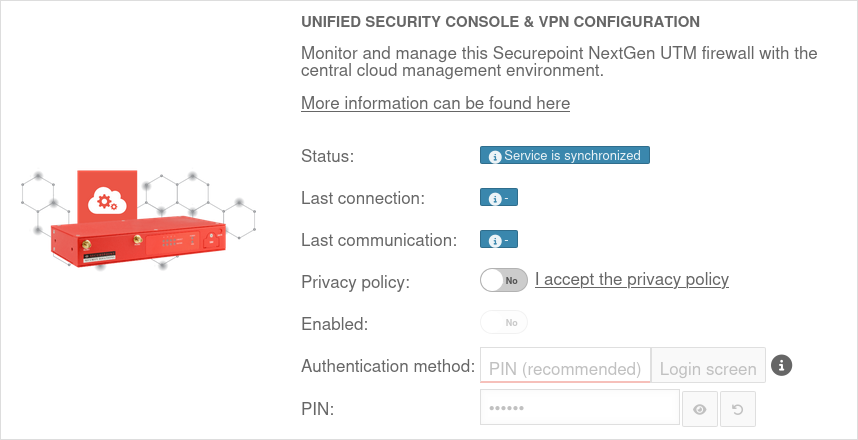Click the red cloud-gear icon in the illustration
Image resolution: width=858 pixels, height=440 pixels.
(x=105, y=200)
